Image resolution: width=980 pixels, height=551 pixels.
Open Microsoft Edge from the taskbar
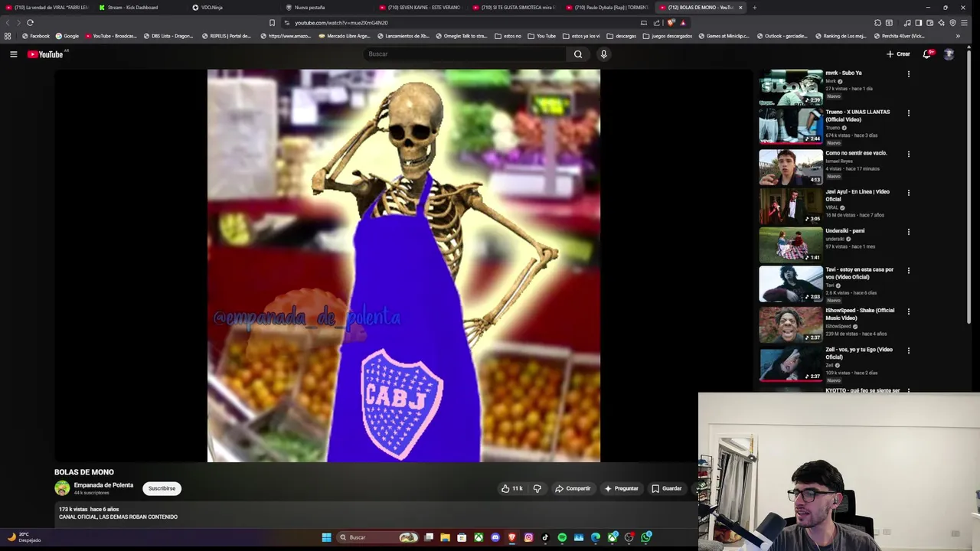tap(595, 537)
